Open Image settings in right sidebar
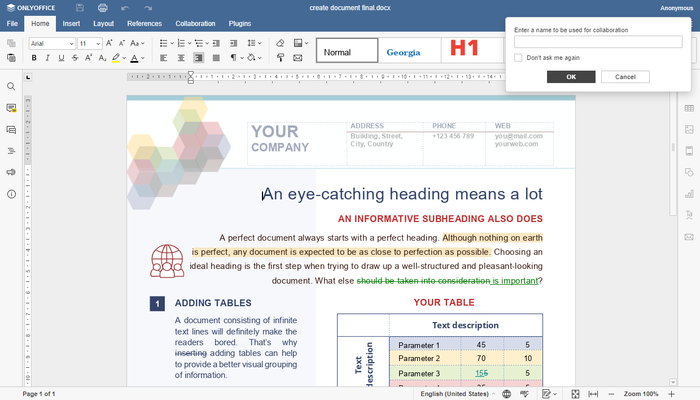Image resolution: width=700 pixels, height=400 pixels. (x=689, y=129)
